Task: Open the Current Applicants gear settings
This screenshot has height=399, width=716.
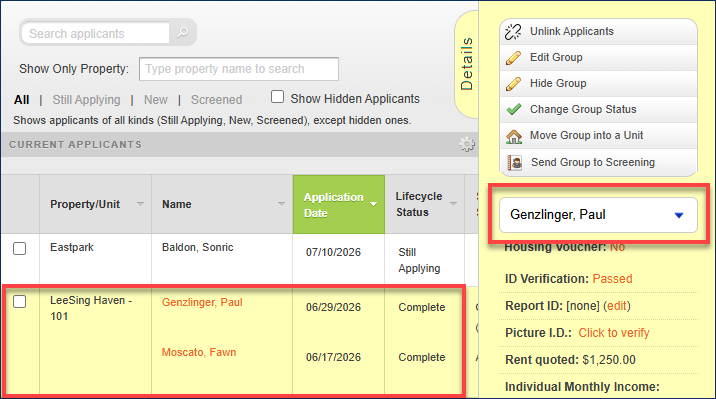Action: coord(467,144)
